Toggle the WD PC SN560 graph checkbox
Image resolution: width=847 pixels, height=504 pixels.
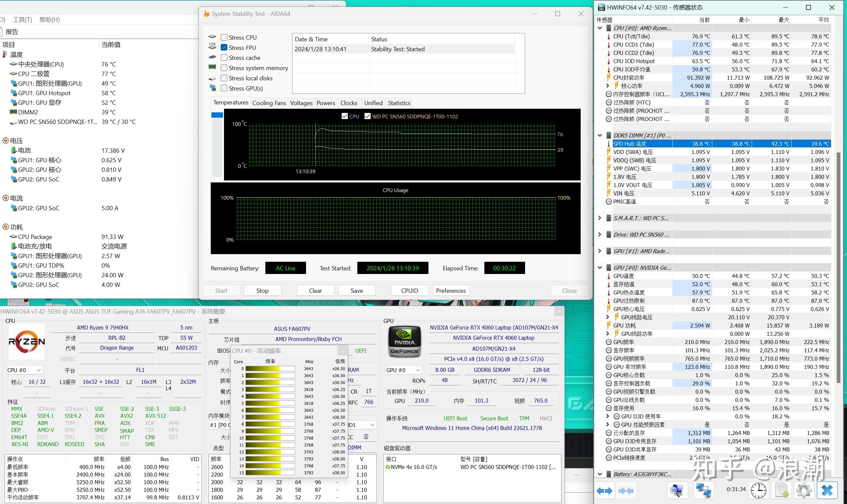[x=367, y=116]
